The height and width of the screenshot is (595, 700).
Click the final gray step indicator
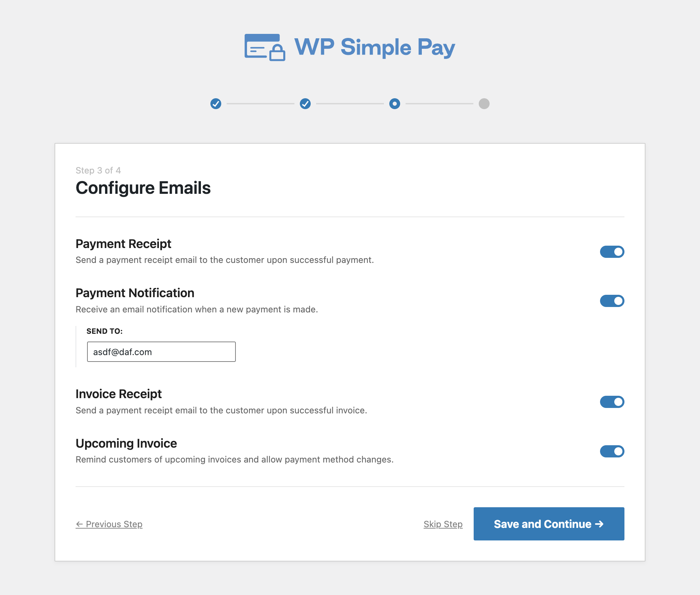484,104
